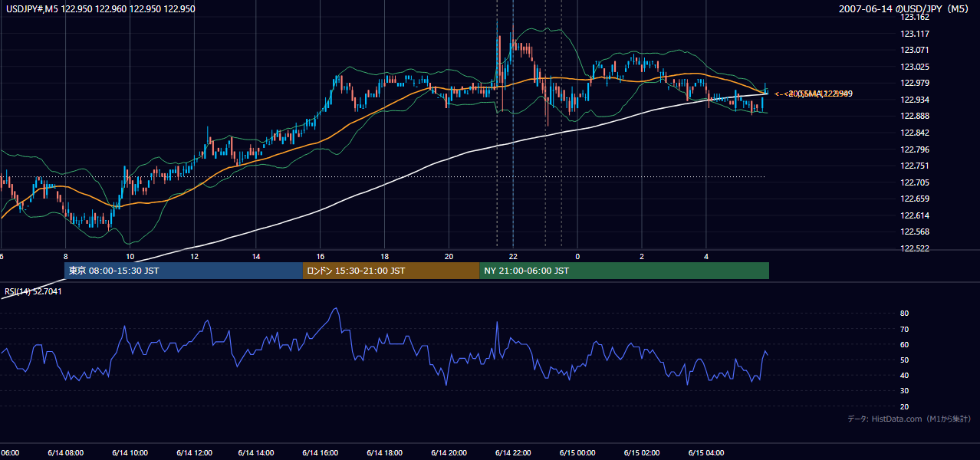
Task: Click price axis label 122.614
Action: click(x=915, y=215)
